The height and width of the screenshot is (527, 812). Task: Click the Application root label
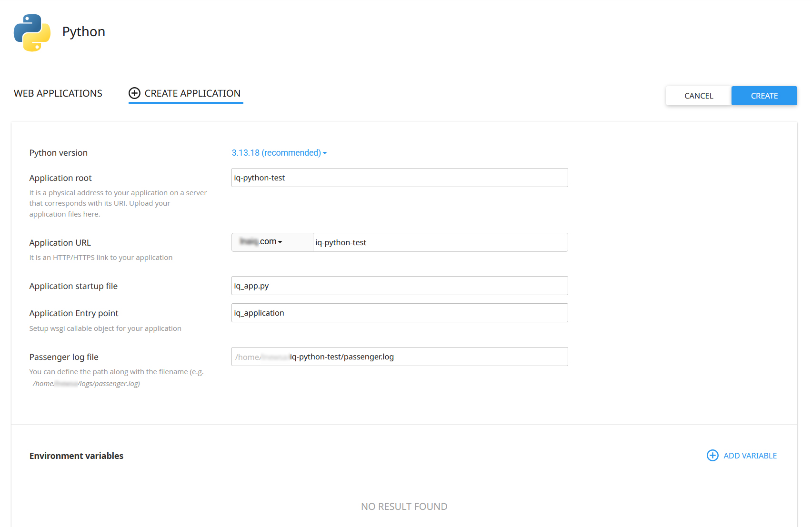(x=60, y=178)
